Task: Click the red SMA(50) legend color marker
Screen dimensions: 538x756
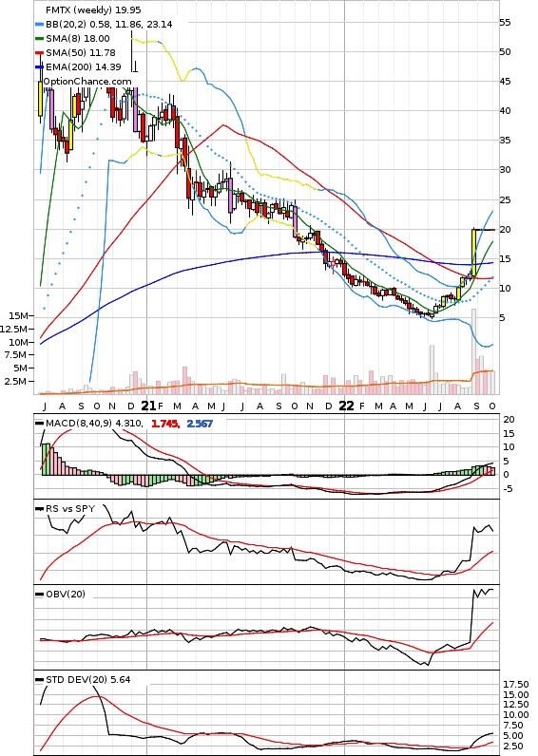Action: (x=40, y=52)
